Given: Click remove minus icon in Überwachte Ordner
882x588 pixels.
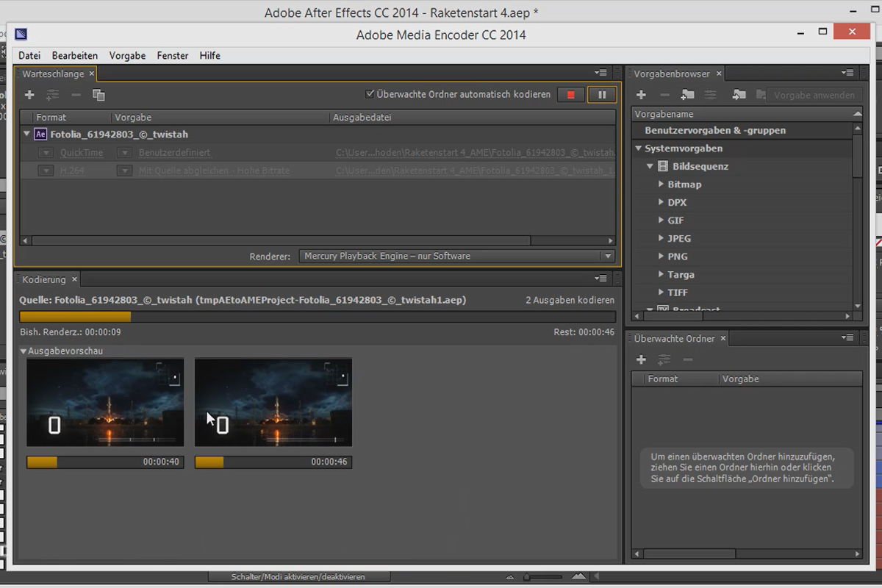Looking at the screenshot, I should [688, 359].
